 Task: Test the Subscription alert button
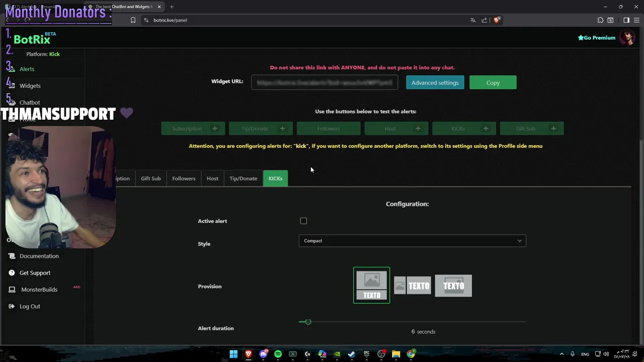(x=193, y=129)
